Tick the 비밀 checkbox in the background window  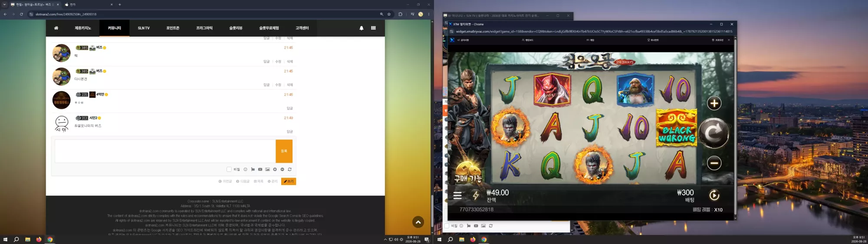[x=447, y=226]
